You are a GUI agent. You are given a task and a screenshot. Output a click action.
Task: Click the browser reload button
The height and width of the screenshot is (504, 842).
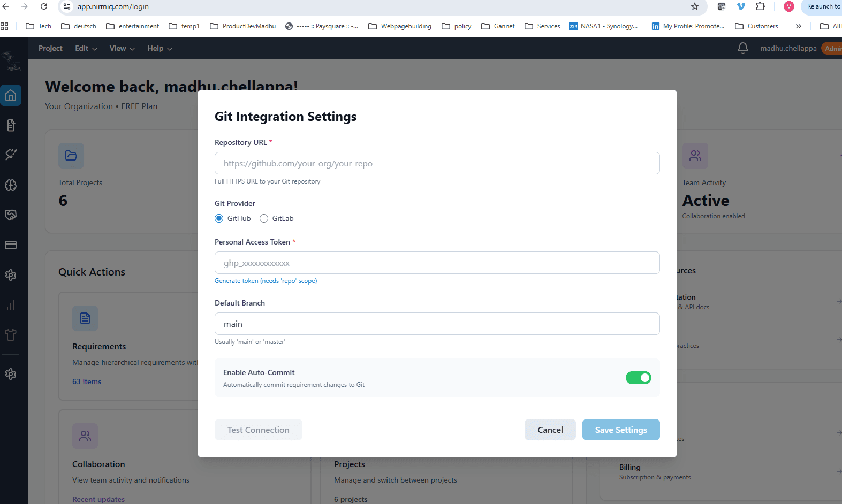pyautogui.click(x=44, y=6)
